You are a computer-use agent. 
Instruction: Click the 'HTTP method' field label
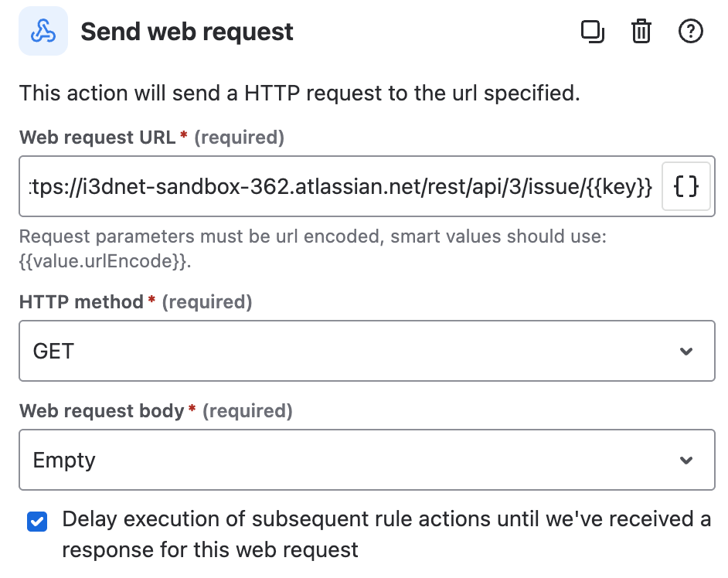pyautogui.click(x=81, y=301)
